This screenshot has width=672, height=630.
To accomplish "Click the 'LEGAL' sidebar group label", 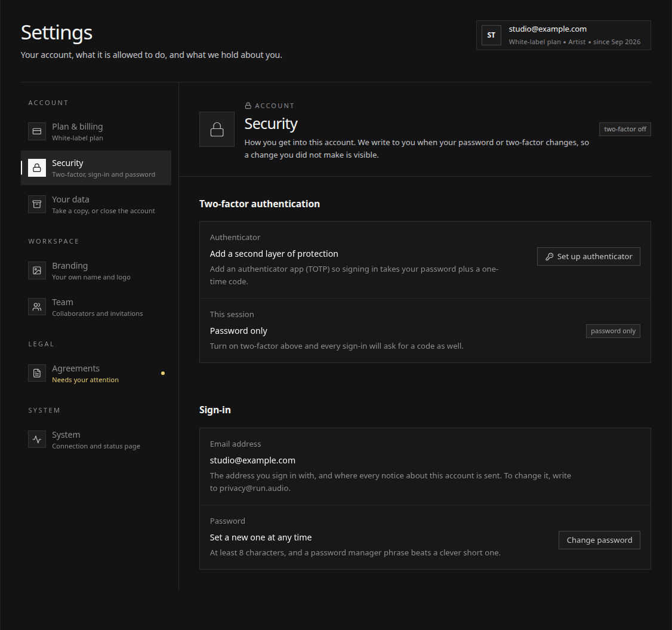I will (x=41, y=344).
